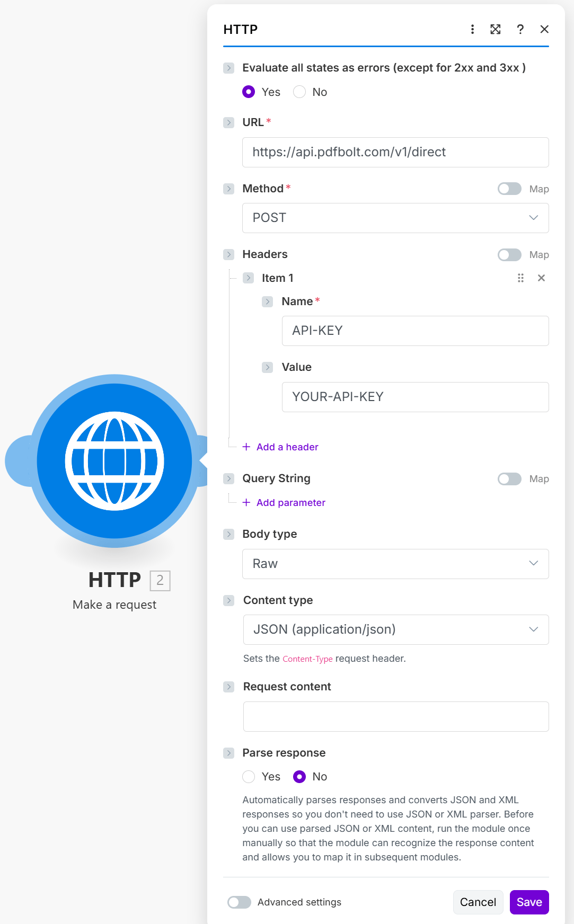The height and width of the screenshot is (924, 574).
Task: Click Add a header link
Action: coord(287,447)
